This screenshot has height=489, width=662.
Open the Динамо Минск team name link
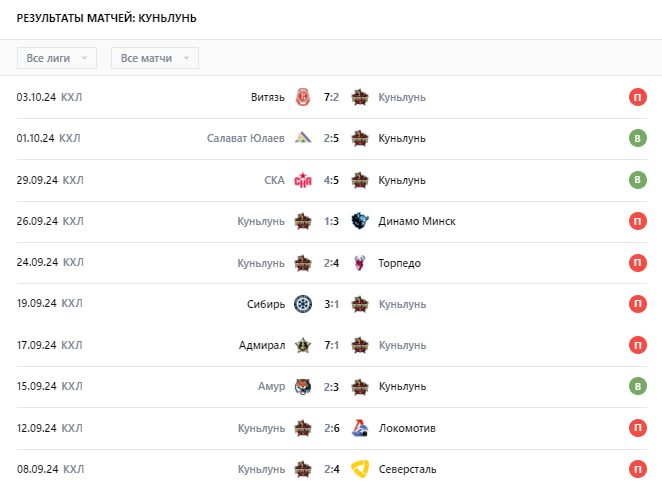point(417,221)
